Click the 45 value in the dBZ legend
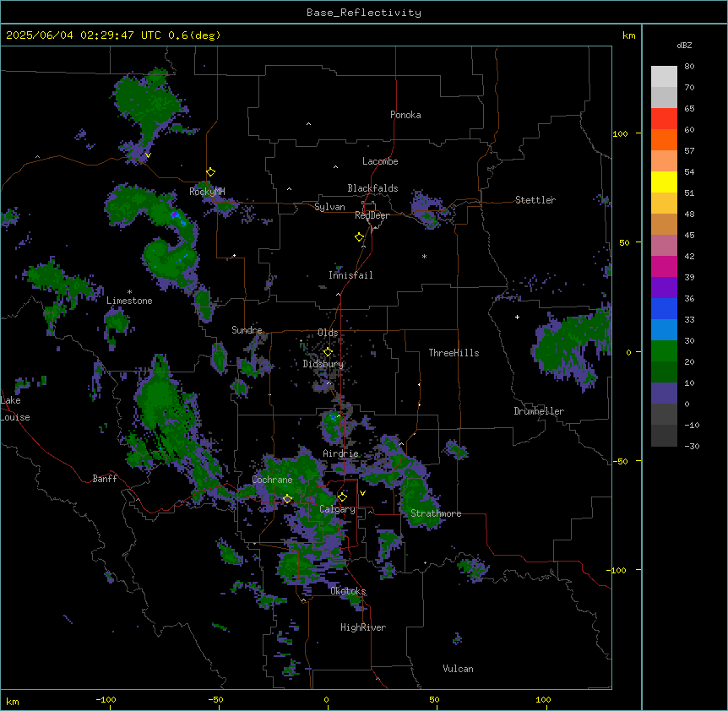 [x=689, y=236]
